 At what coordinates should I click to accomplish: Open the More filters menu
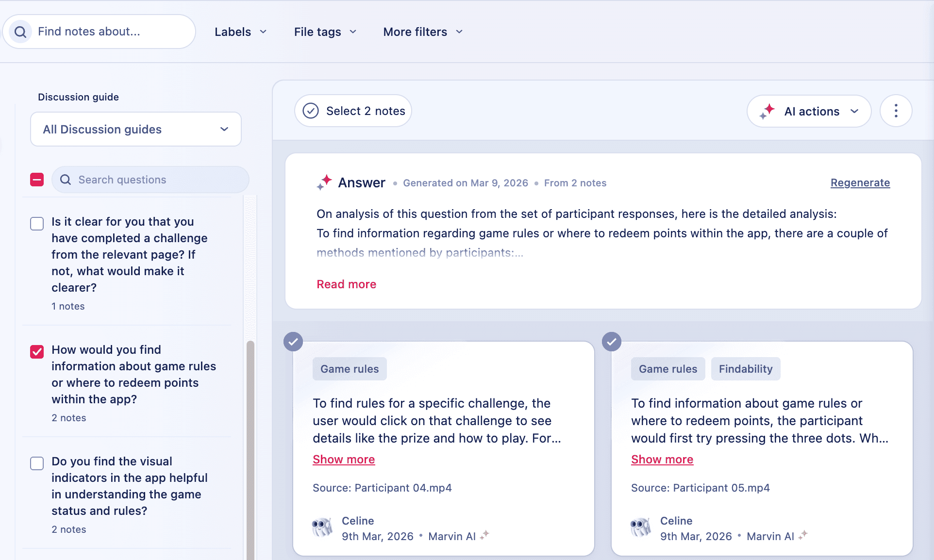422,32
